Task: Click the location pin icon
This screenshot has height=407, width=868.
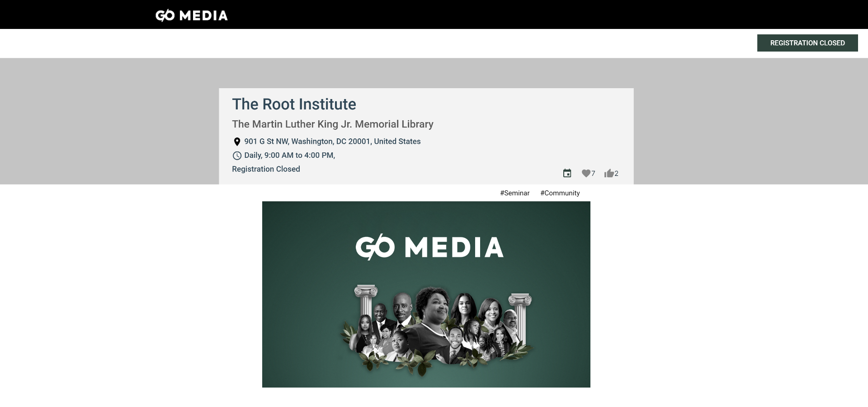Action: pos(237,142)
